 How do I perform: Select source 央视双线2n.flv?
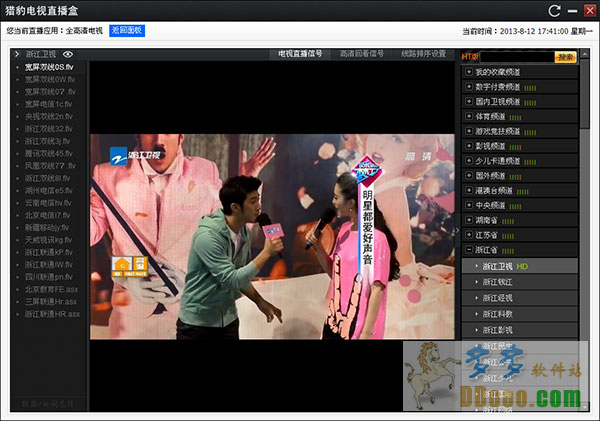pyautogui.click(x=49, y=116)
